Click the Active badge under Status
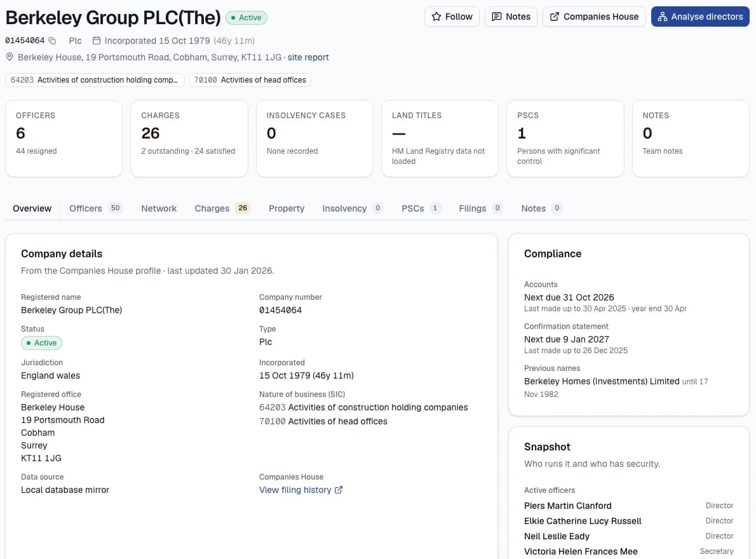This screenshot has height=559, width=756. [41, 343]
